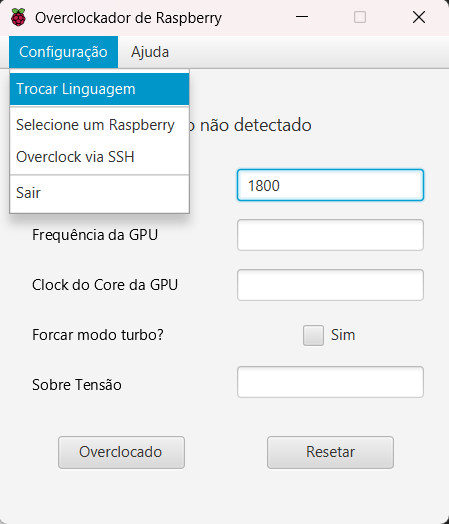Open the Ajuda menu
This screenshot has height=524, width=449.
[x=150, y=52]
